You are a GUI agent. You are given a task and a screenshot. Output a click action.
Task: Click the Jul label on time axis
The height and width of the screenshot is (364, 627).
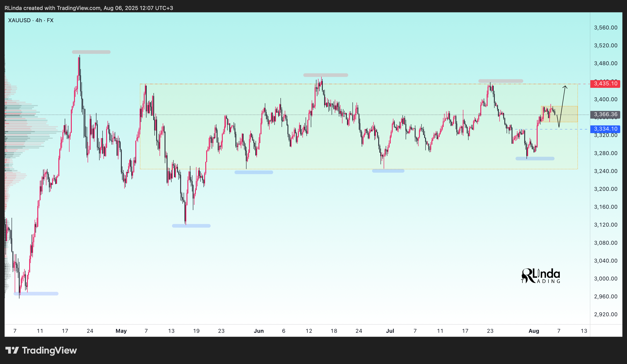click(390, 331)
